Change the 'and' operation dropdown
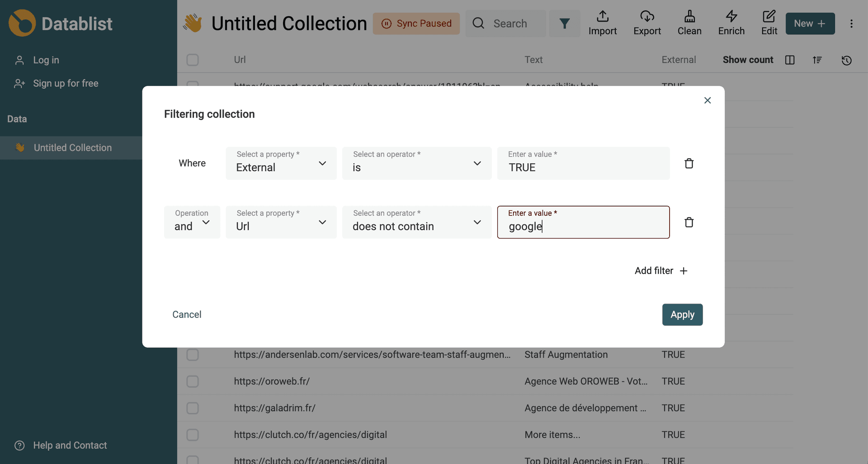The width and height of the screenshot is (868, 464). [x=192, y=222]
